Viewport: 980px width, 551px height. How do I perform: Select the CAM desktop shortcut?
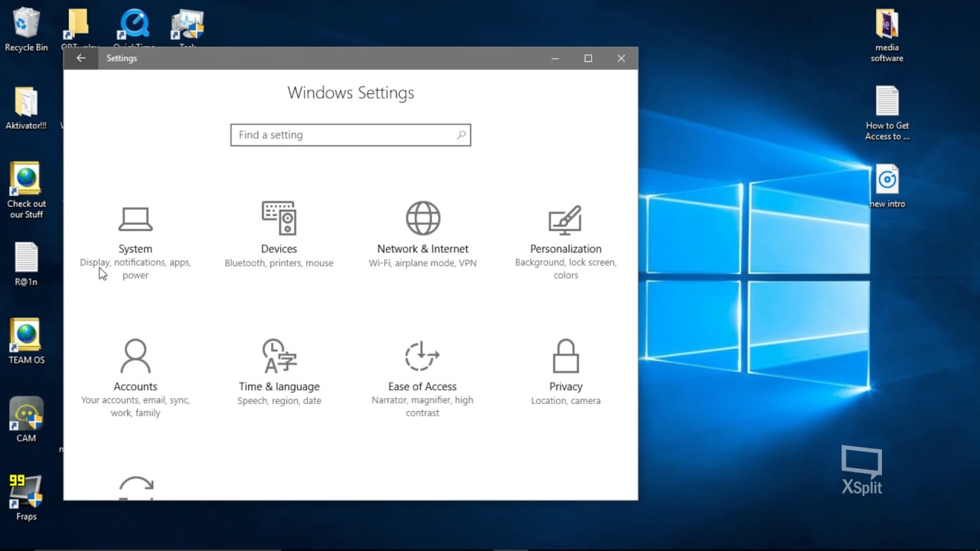(26, 420)
